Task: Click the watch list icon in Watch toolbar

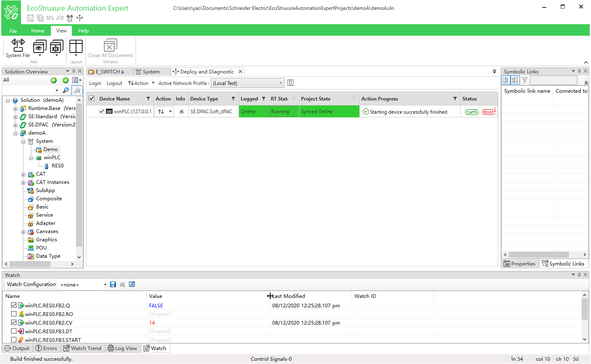Action: tap(132, 284)
